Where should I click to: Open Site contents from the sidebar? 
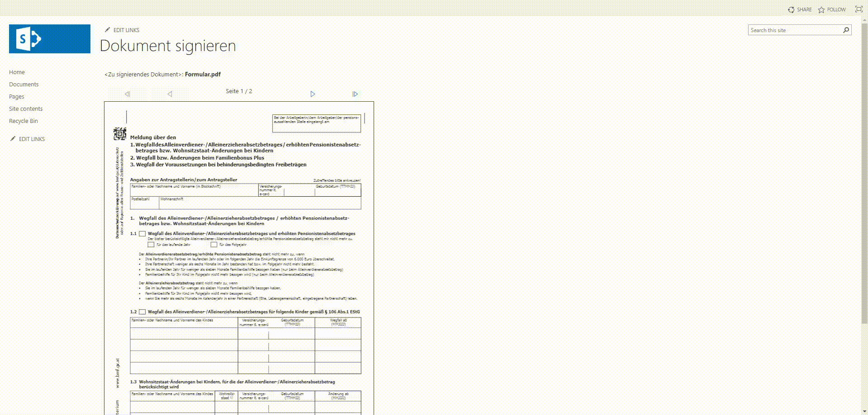coord(26,108)
